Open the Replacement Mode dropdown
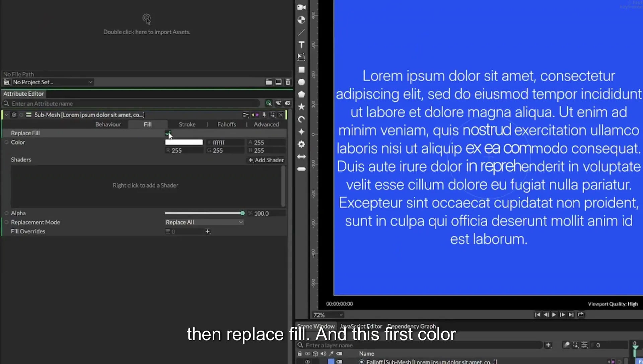 [x=204, y=222]
